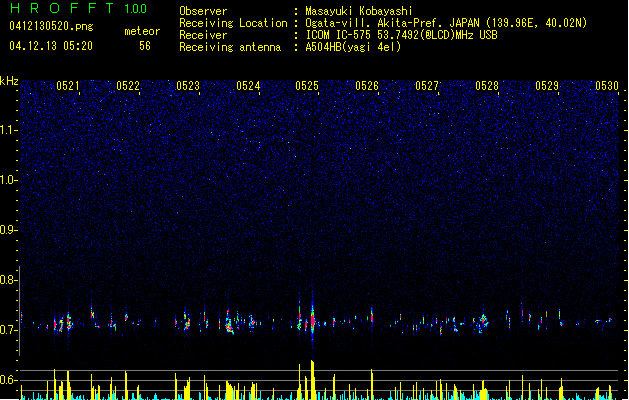Viewport: 629px width, 400px height.
Task: Click the 0.7 kHz axis label
Action: pyautogui.click(x=8, y=330)
